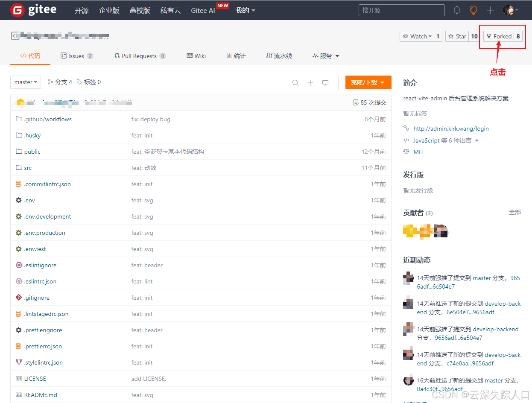Viewport: 532px width, 403px height.
Task: Open the star count 10
Action: tap(474, 36)
